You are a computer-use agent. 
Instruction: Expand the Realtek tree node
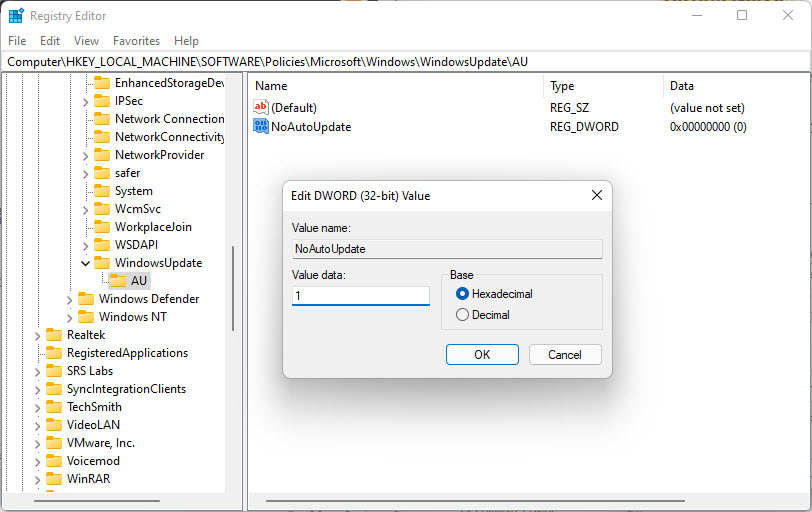pos(37,336)
